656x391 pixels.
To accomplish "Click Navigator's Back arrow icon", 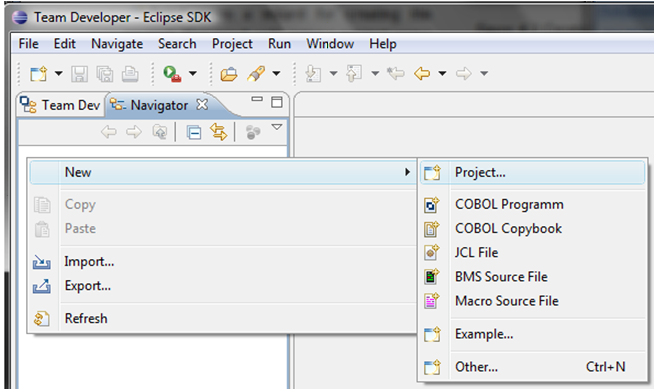I will tap(109, 132).
